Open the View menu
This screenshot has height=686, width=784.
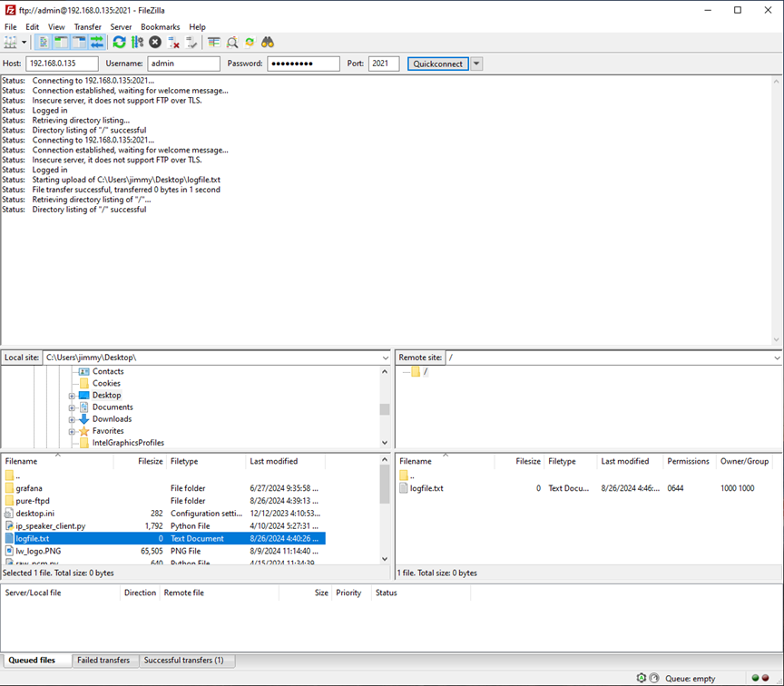[56, 27]
